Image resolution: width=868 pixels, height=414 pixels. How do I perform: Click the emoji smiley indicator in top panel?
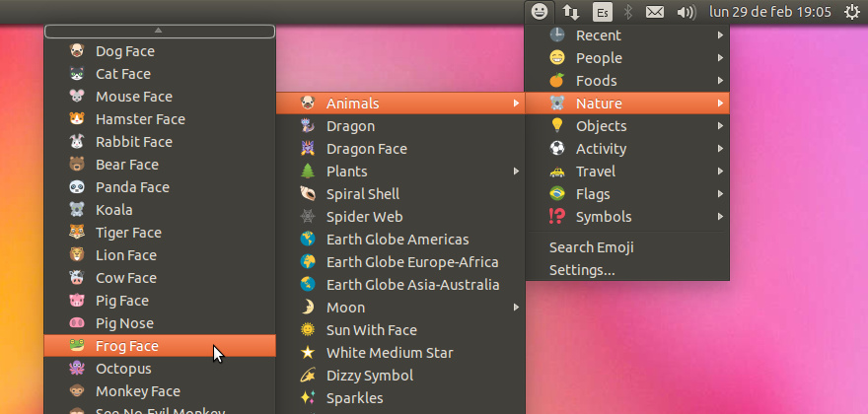(x=540, y=12)
